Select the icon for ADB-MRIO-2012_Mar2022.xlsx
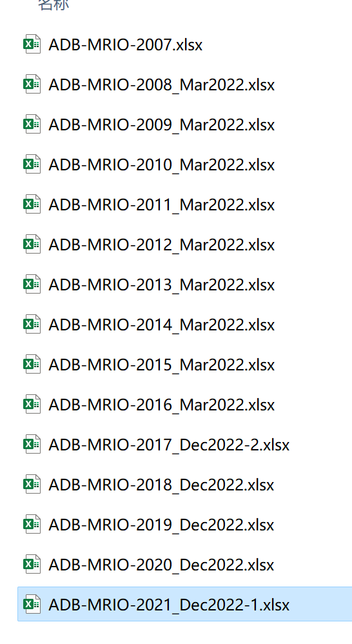 click(x=32, y=245)
